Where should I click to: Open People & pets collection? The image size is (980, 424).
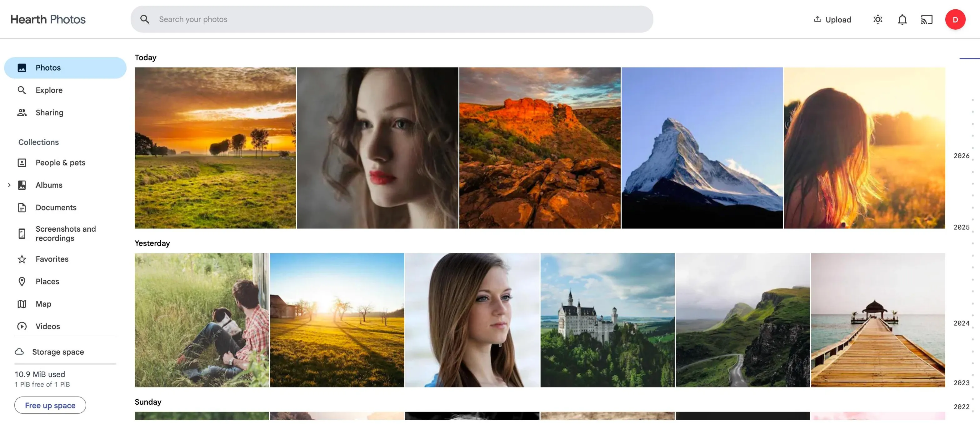pos(65,163)
